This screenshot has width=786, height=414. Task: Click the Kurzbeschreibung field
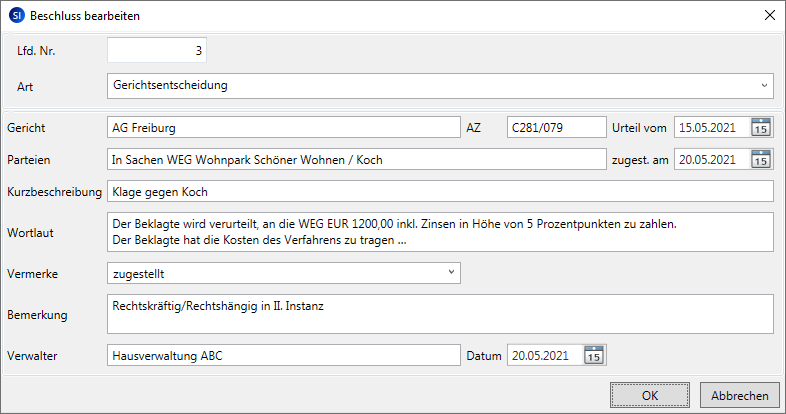pos(439,191)
